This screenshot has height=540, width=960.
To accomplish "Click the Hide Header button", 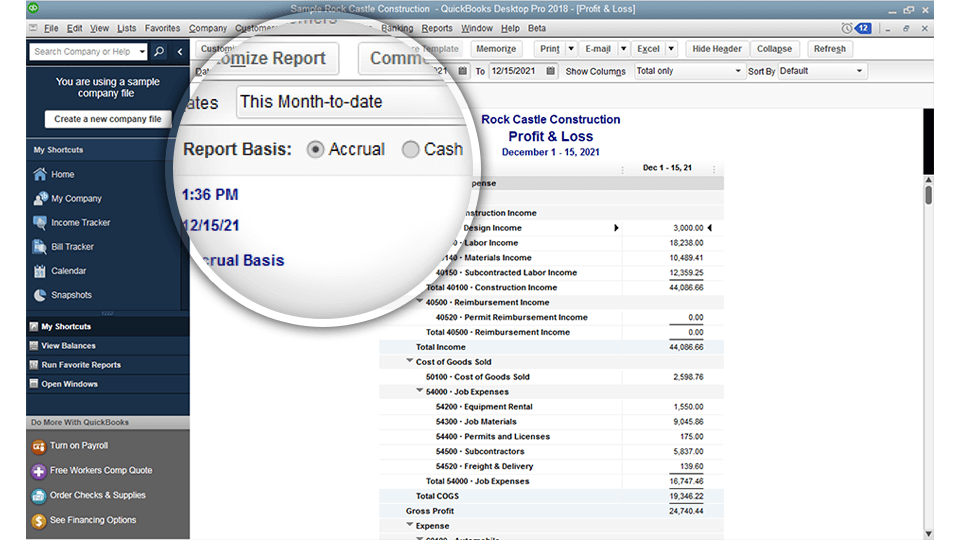I will coord(717,49).
